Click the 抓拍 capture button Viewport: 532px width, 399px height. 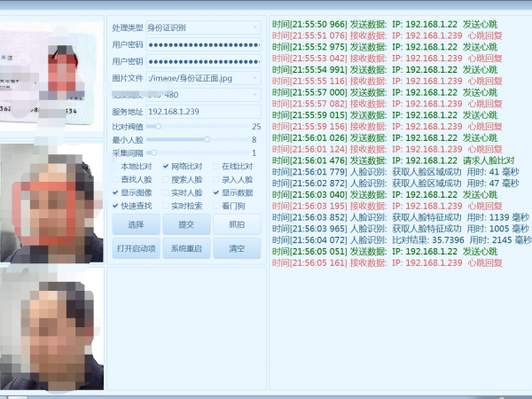(x=237, y=224)
